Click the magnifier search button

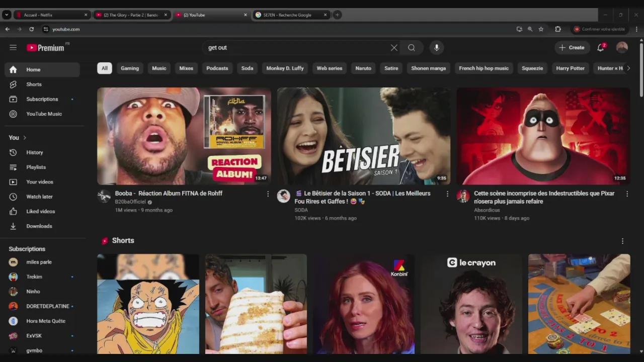pyautogui.click(x=412, y=48)
